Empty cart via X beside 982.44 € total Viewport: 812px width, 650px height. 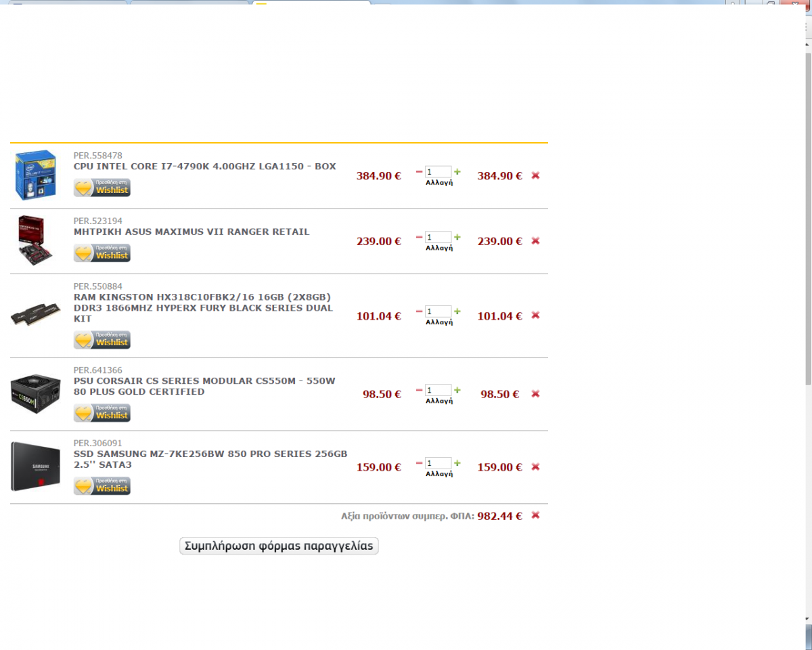(535, 515)
